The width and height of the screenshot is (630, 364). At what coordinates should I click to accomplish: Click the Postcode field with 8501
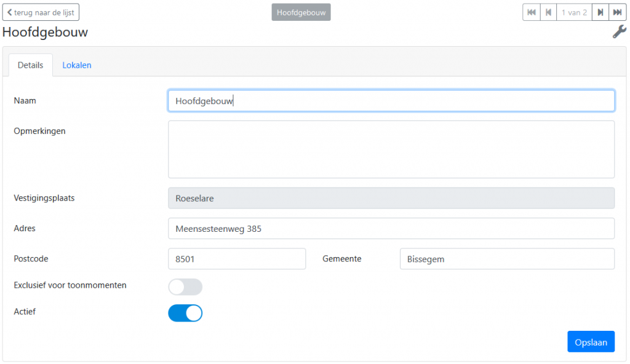(x=237, y=259)
